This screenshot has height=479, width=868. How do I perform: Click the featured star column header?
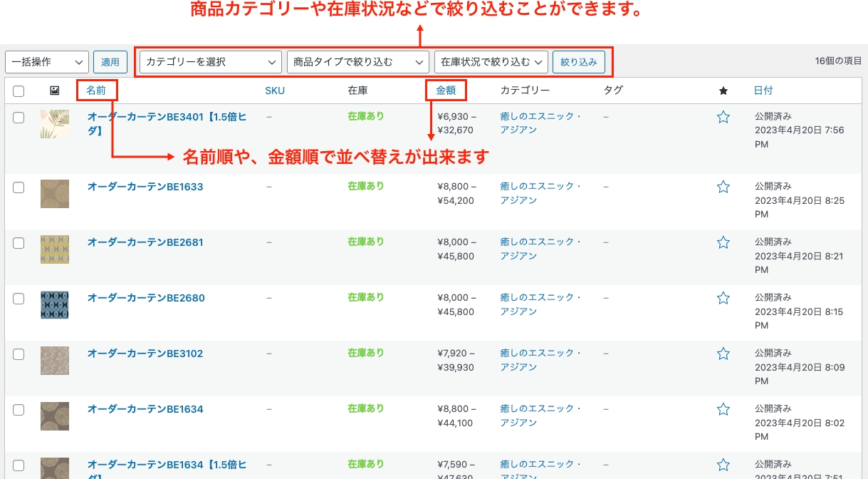click(x=723, y=91)
